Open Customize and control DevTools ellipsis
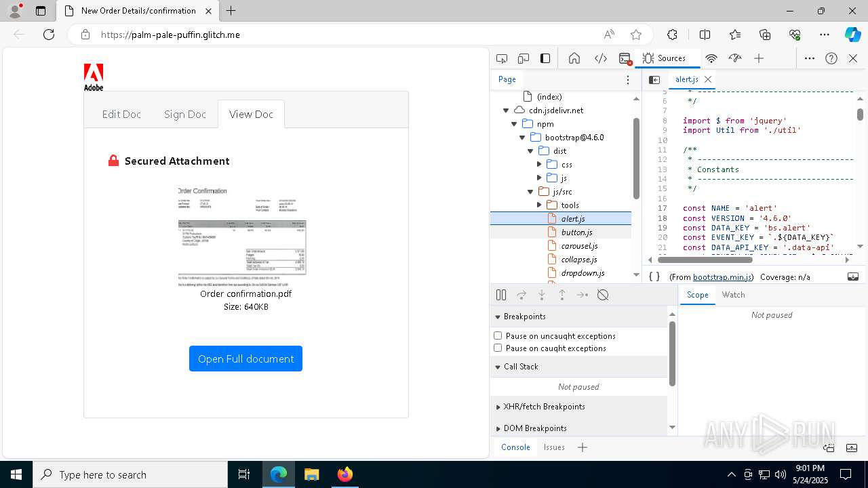Image resolution: width=868 pixels, height=488 pixels. tap(810, 58)
